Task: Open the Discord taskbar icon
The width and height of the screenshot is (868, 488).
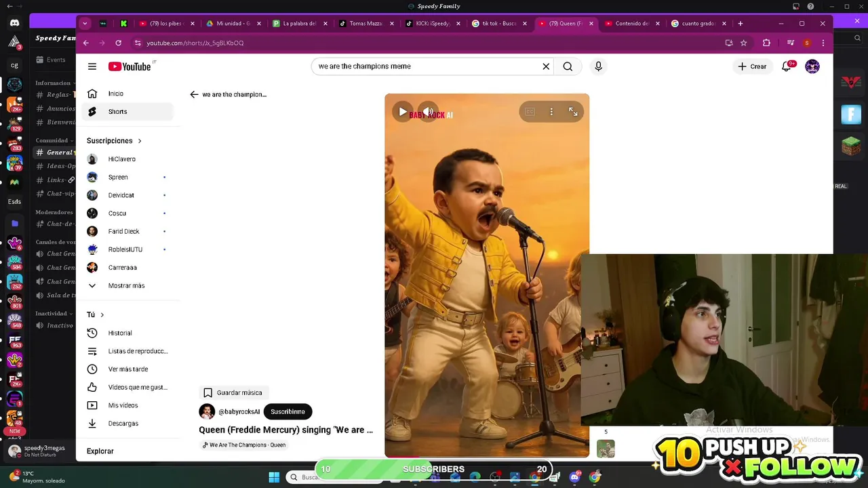Action: (x=575, y=477)
